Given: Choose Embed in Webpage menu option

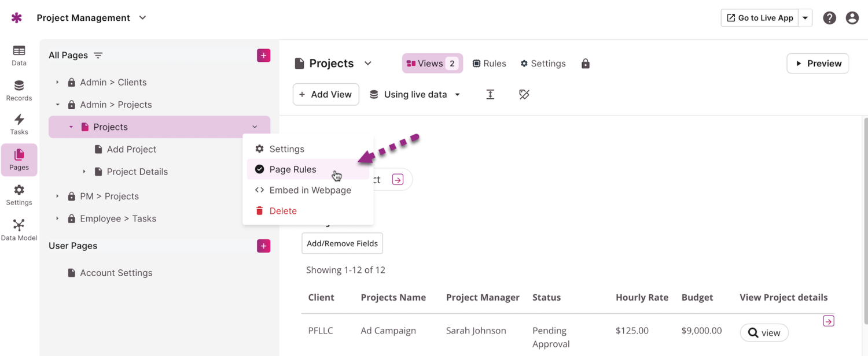Looking at the screenshot, I should tap(310, 190).
